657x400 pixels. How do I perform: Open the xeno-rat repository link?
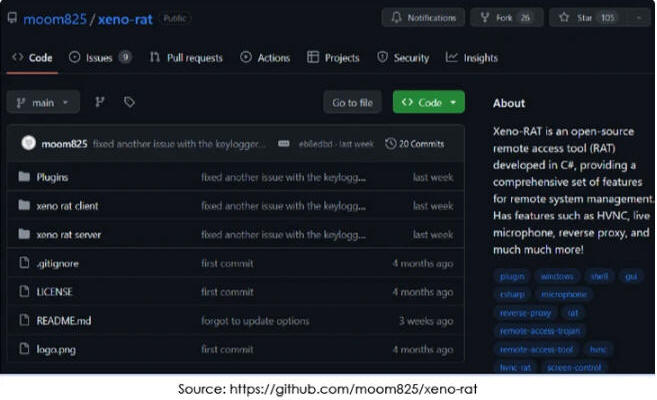[125, 19]
